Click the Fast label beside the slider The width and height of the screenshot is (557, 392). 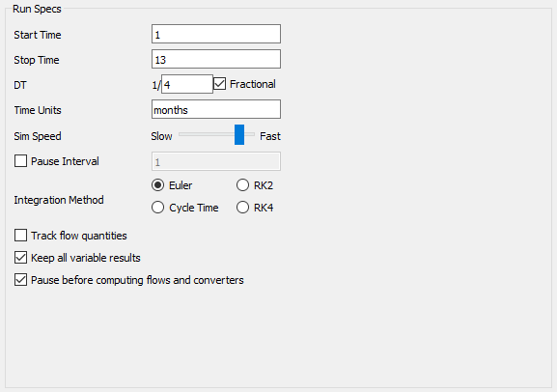pyautogui.click(x=270, y=136)
